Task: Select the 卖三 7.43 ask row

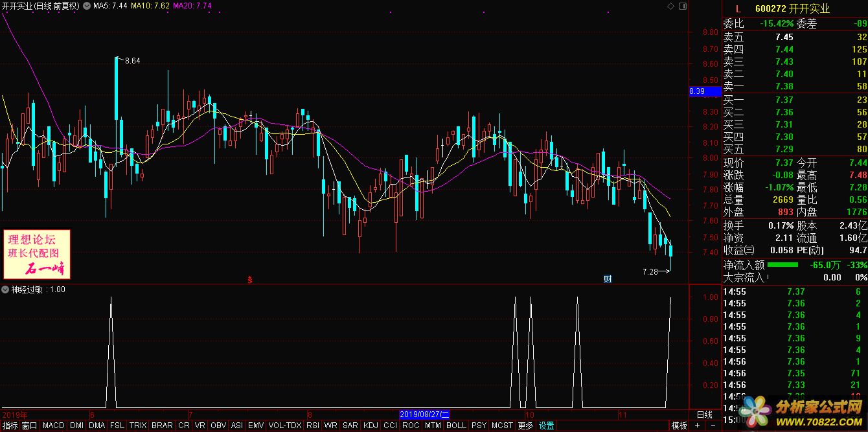Action: pos(795,62)
